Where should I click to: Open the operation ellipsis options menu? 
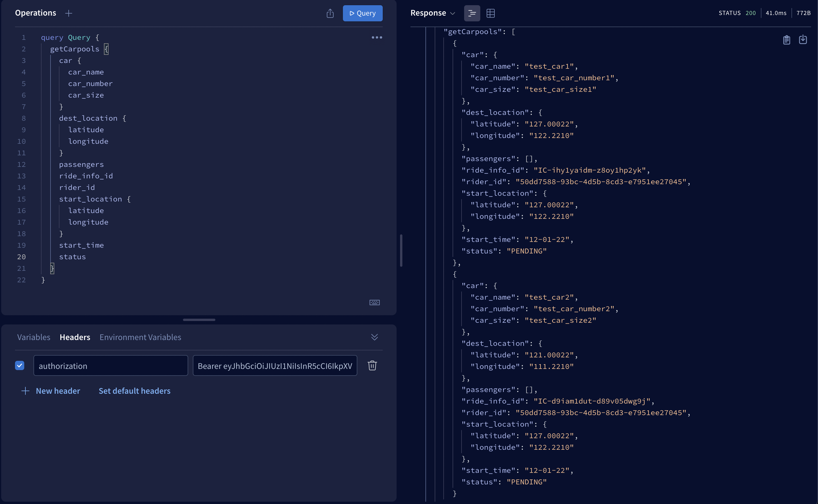(377, 37)
